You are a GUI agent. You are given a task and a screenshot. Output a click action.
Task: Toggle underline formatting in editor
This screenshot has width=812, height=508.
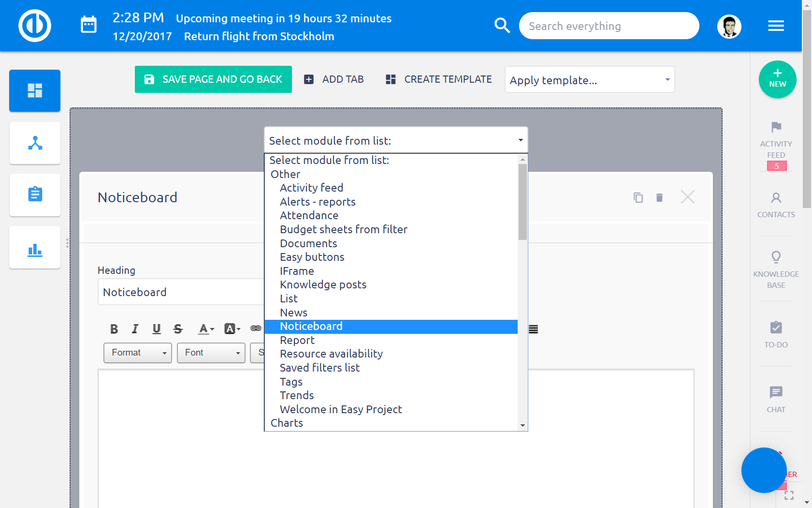pos(157,329)
